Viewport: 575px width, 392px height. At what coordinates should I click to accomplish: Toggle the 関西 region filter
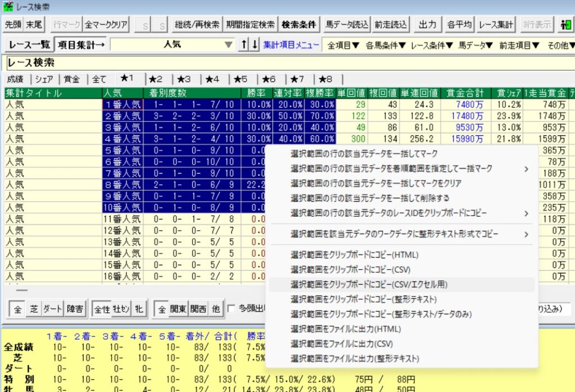tap(198, 309)
